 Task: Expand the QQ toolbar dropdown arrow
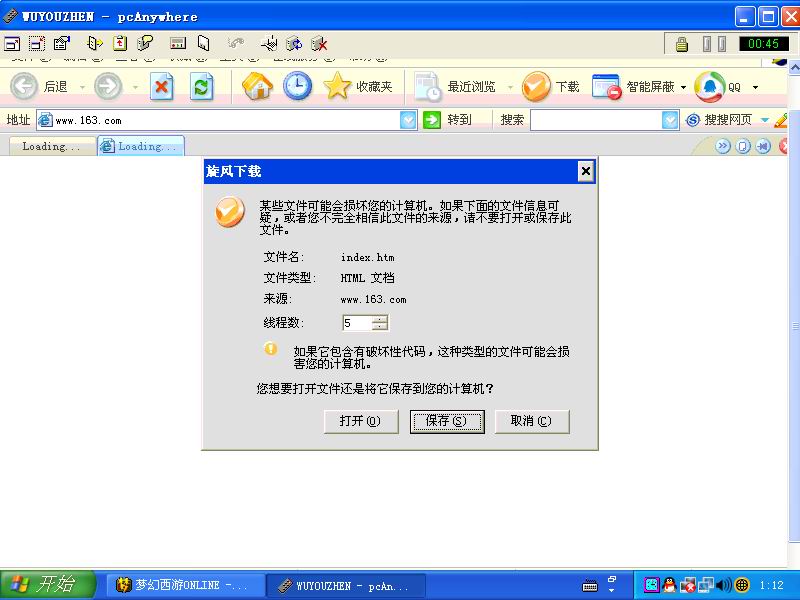click(x=755, y=87)
